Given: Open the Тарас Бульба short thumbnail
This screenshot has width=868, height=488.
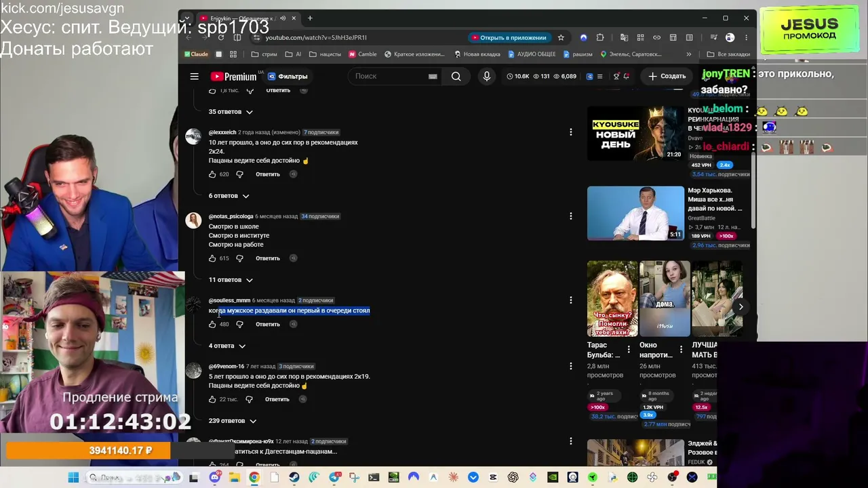Looking at the screenshot, I should (x=612, y=299).
